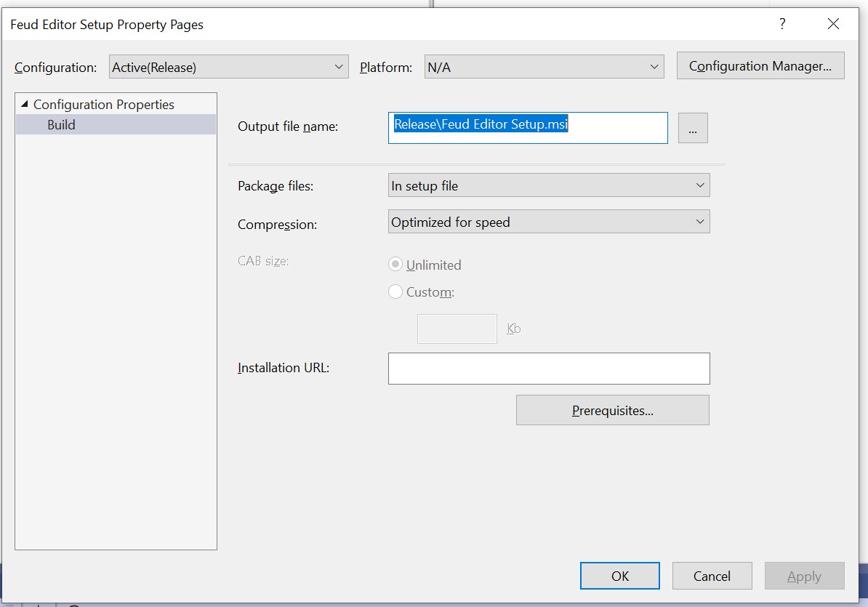Close the Property Pages dialog
The image size is (868, 607).
tap(833, 24)
